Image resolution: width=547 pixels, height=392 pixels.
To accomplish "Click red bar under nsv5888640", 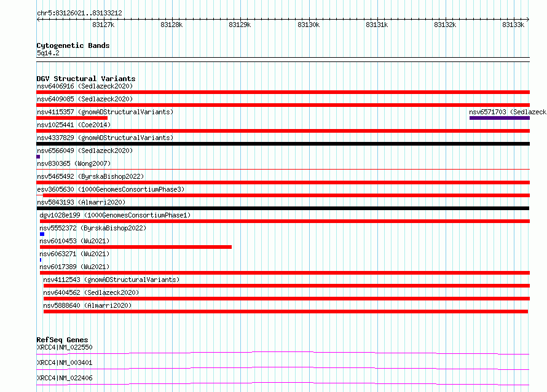I will pyautogui.click(x=286, y=312).
